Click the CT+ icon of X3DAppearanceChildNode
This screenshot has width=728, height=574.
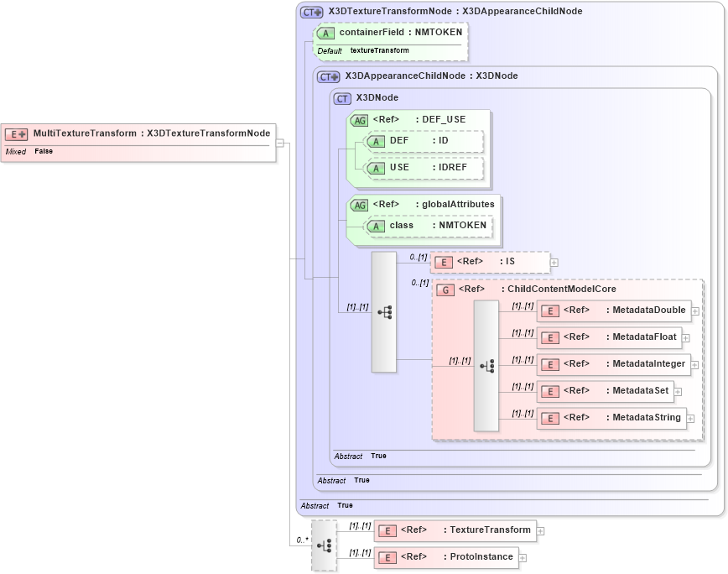[328, 76]
